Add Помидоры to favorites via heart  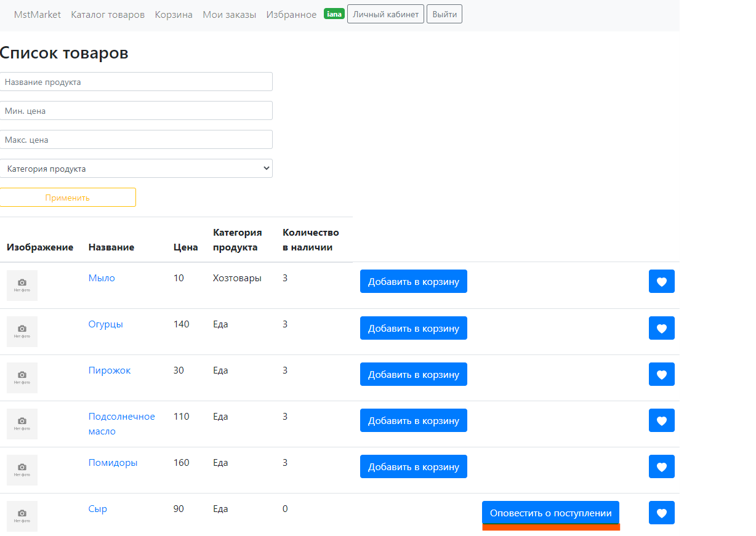click(x=662, y=466)
